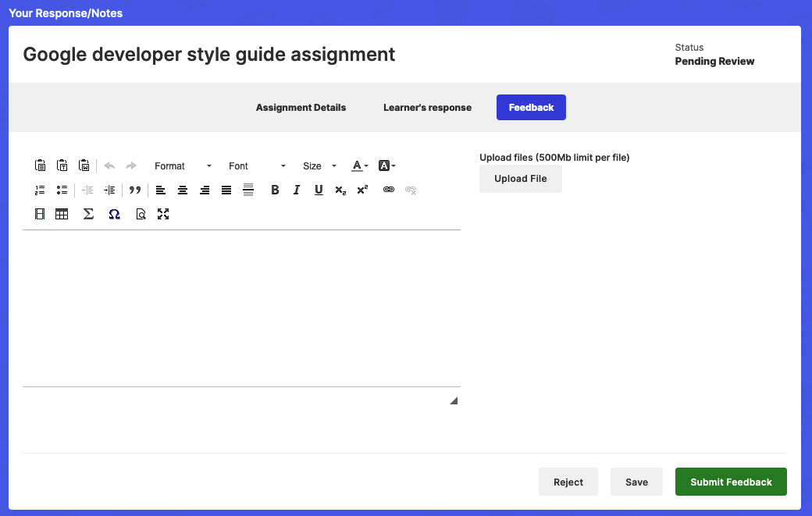Screen dimensions: 812x516
Task: Apply block quote formatting
Action: tap(135, 190)
